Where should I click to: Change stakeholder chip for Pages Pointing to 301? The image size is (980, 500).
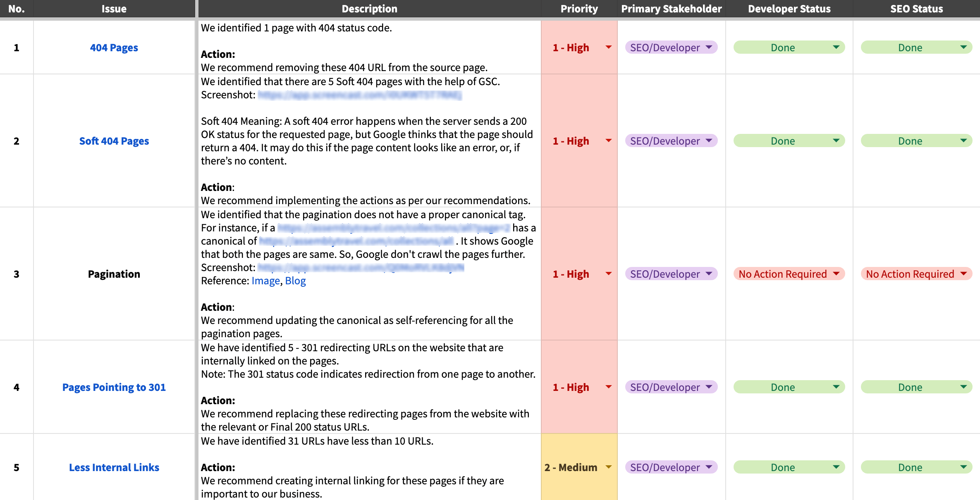pos(671,387)
